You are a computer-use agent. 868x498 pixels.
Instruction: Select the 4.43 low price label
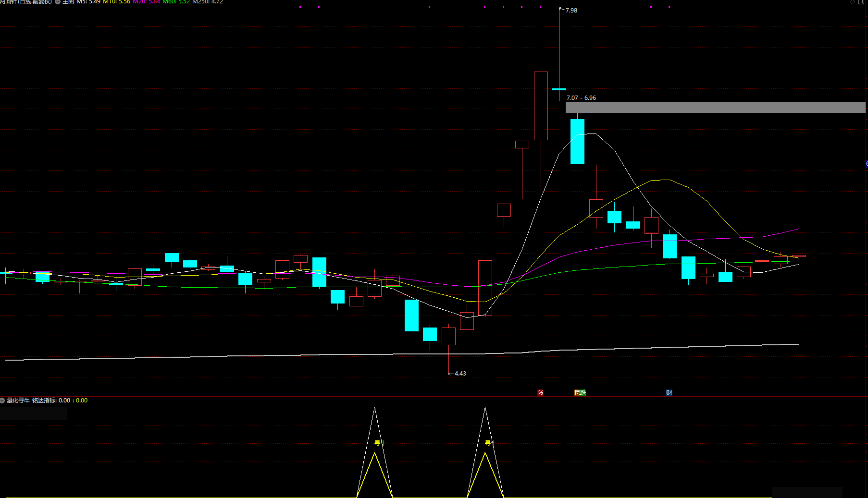coord(460,373)
